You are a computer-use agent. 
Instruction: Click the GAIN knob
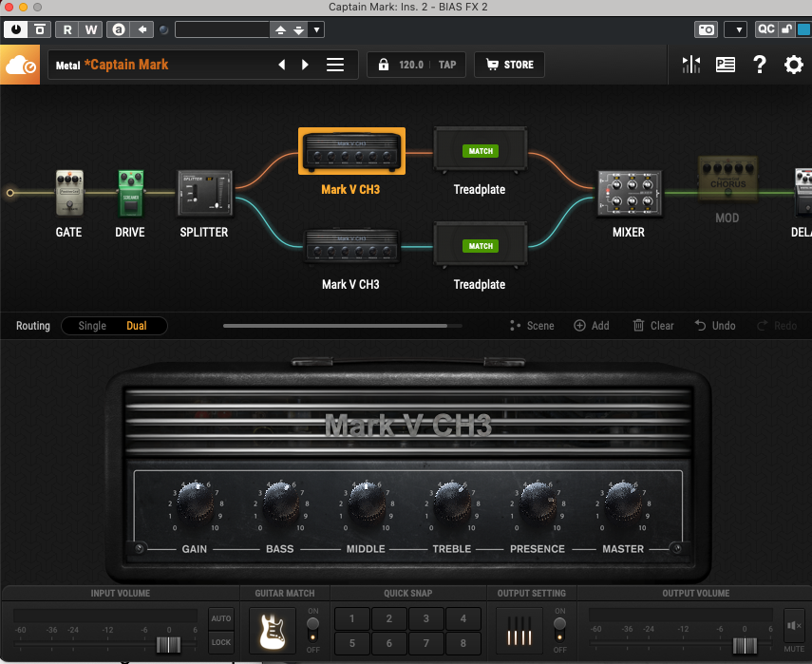tap(196, 502)
